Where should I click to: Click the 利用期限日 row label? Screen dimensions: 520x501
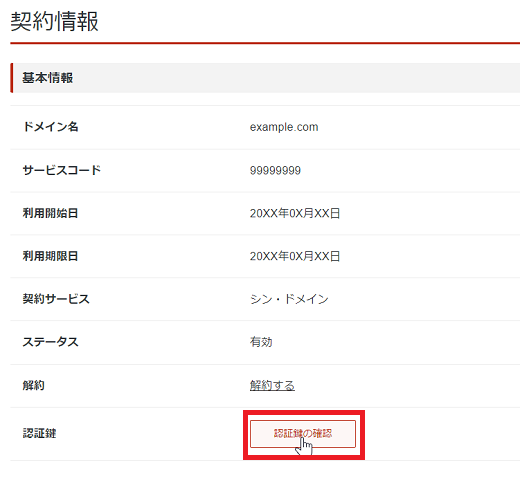[50, 256]
